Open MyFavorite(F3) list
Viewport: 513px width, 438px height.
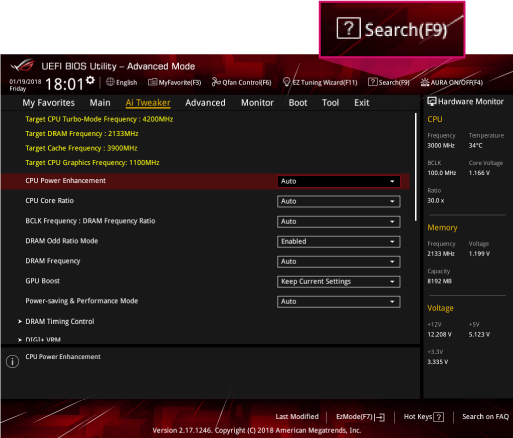click(x=175, y=82)
